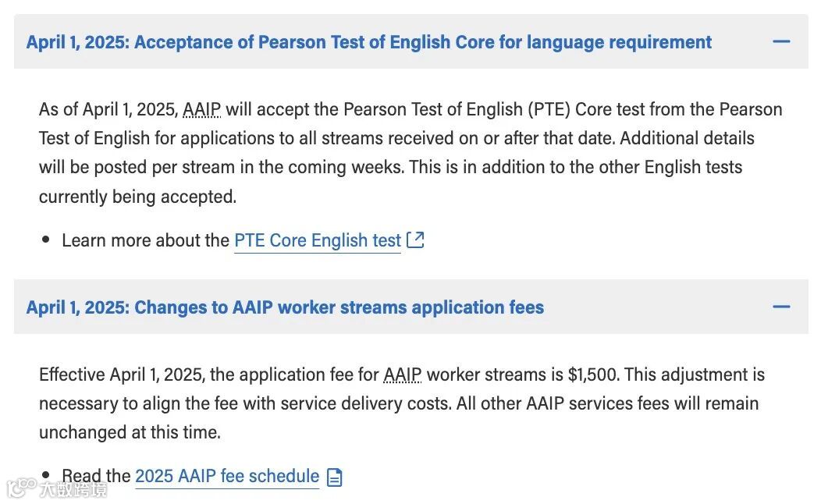Toggle the "Acceptance of Pearson Test of English Core" heading
Image resolution: width=821 pixels, height=504 pixels.
point(368,42)
